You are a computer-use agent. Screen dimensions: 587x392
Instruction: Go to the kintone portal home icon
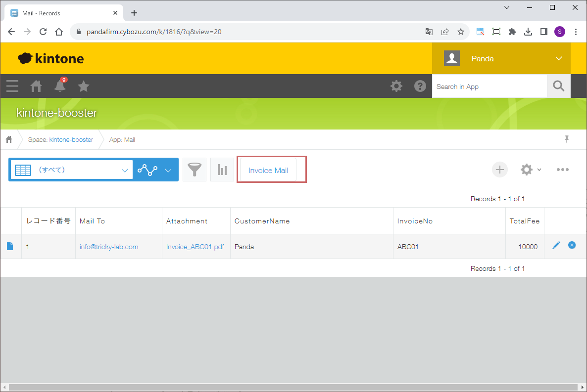click(36, 87)
